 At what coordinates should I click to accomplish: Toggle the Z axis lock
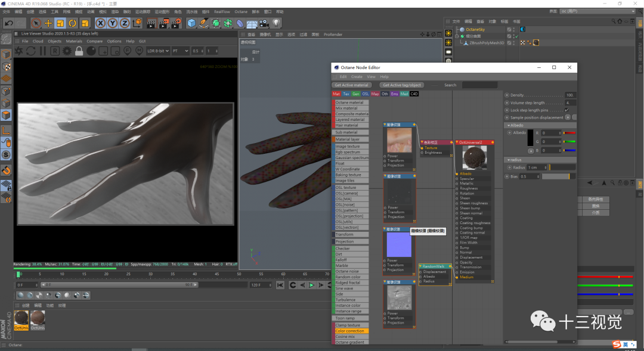[125, 23]
